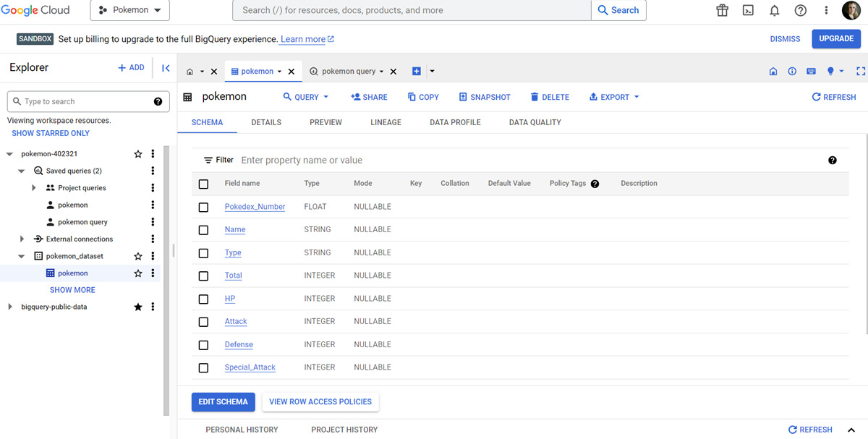Open actions menu for pokemon-402321 project
Viewport: 868px width, 439px height.
(x=153, y=154)
